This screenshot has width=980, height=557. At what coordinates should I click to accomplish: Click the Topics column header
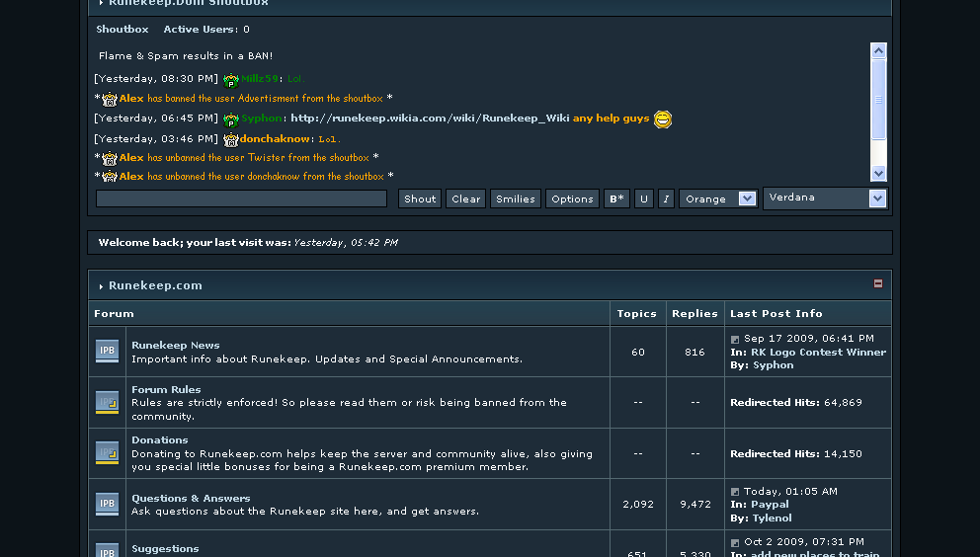[x=637, y=314]
